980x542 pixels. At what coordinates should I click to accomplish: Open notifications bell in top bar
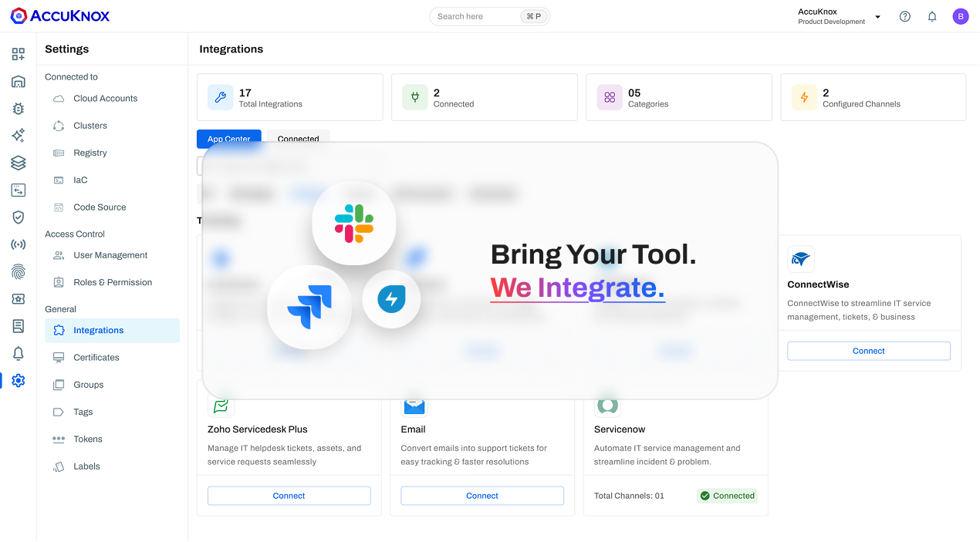tap(932, 16)
